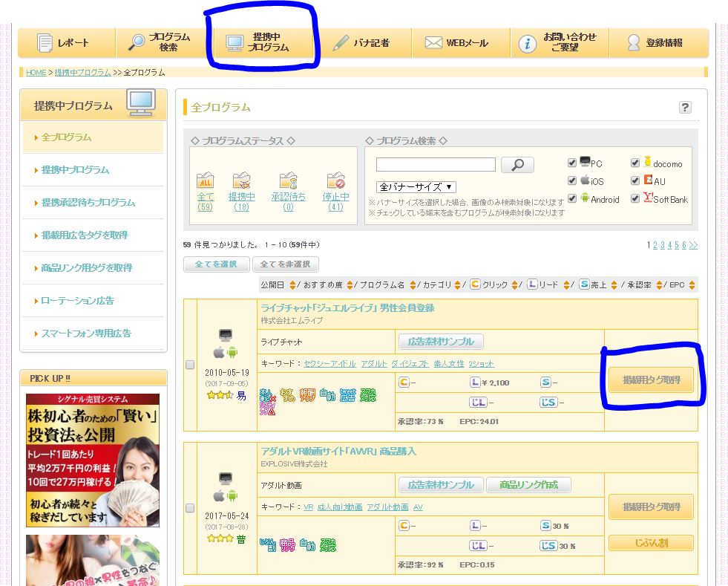Open the 全バナーサイズ dropdown
The image size is (728, 586).
click(416, 187)
